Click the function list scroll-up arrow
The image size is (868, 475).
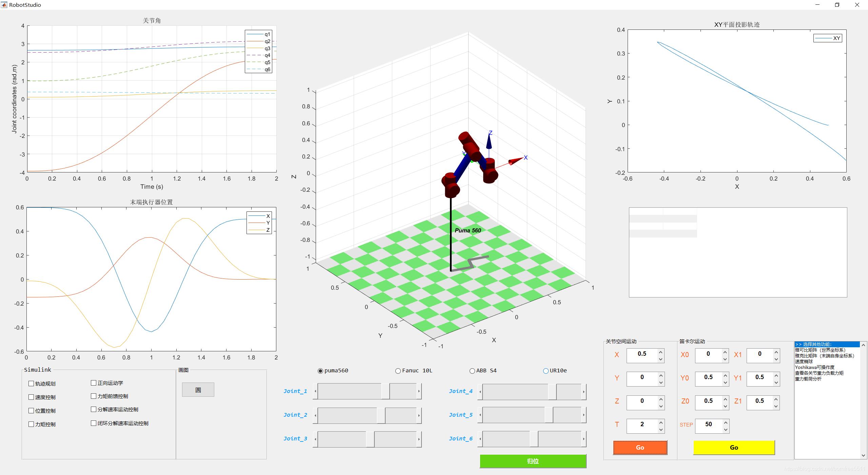863,345
